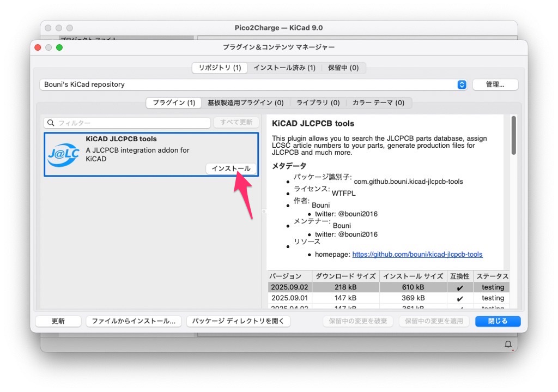This screenshot has height=392, width=558.
Task: Click ファイルからインストール... button
Action: pos(134,321)
